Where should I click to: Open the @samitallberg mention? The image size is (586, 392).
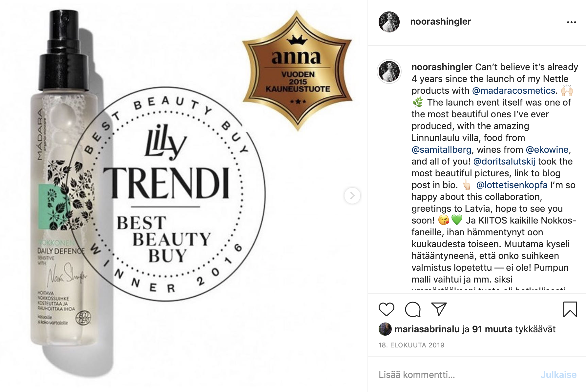[441, 149]
